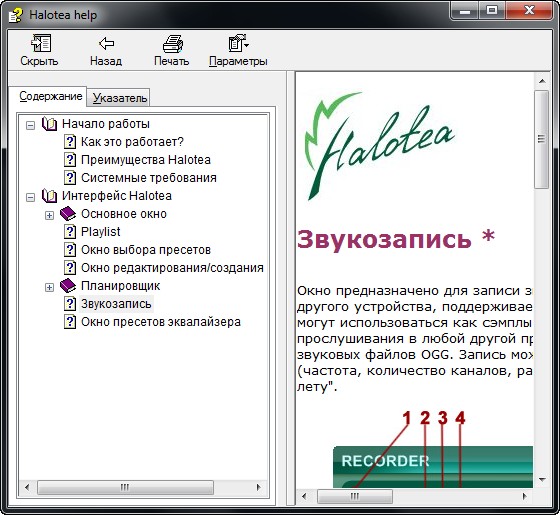
Task: Click the contents tree horizontal scrollbar thumb
Action: [125, 487]
